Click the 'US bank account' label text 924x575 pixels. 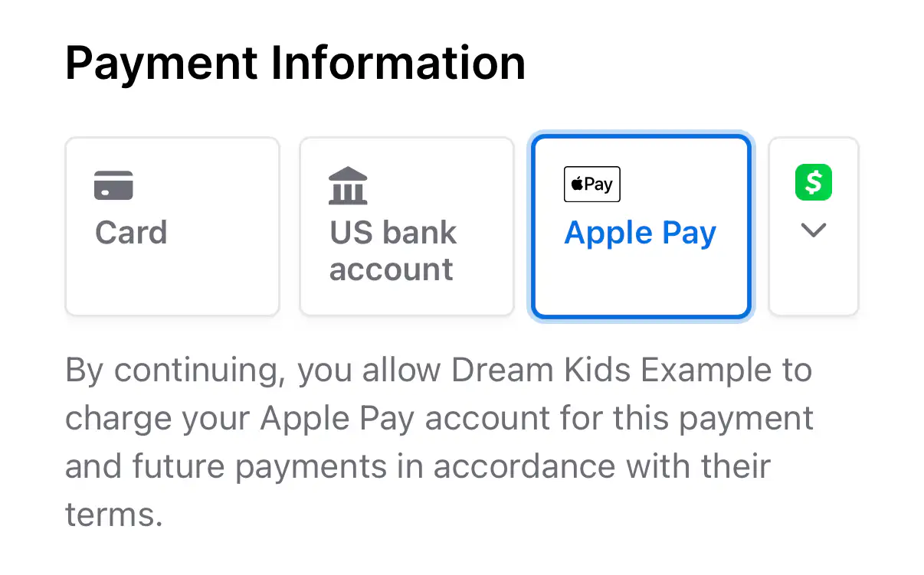tap(392, 251)
